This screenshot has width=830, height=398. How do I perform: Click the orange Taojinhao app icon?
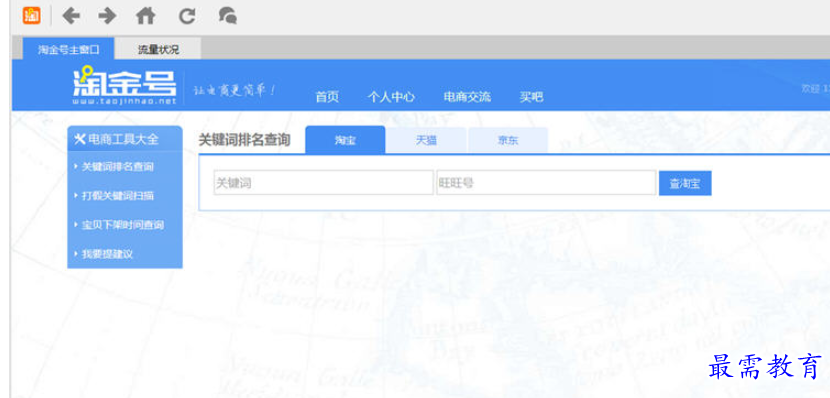point(32,16)
